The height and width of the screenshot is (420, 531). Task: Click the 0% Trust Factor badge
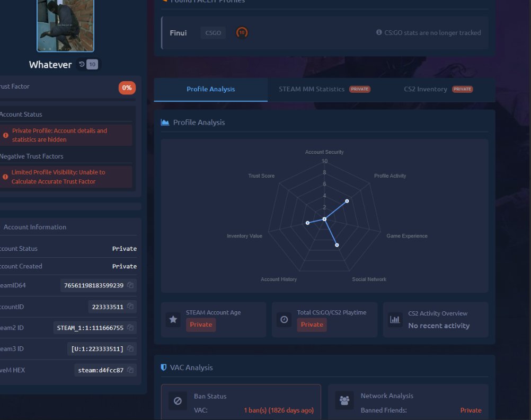[x=127, y=88]
